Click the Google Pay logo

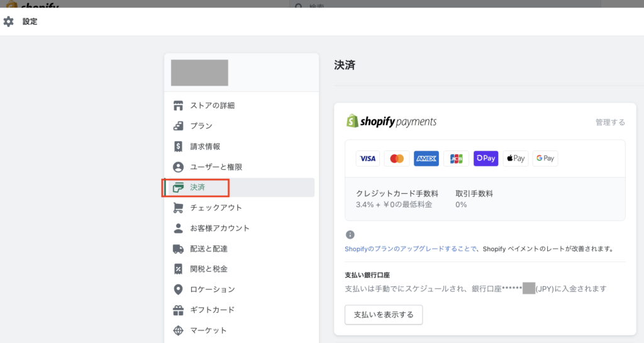click(545, 159)
